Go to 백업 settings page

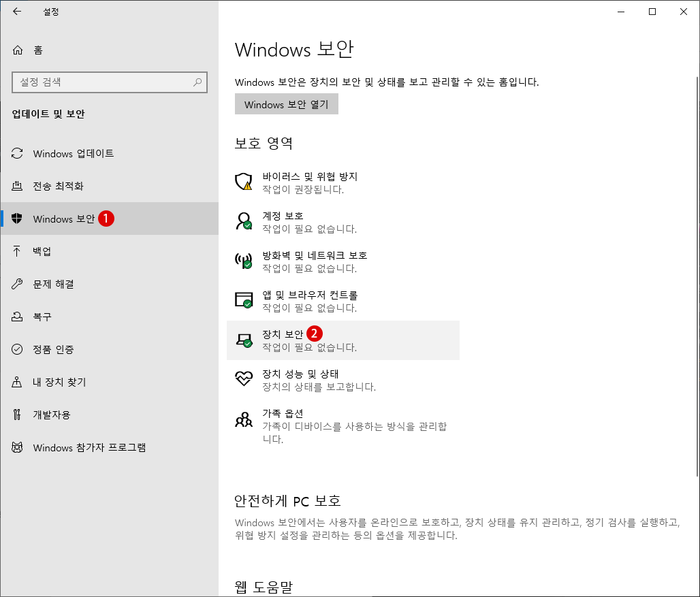coord(110,251)
